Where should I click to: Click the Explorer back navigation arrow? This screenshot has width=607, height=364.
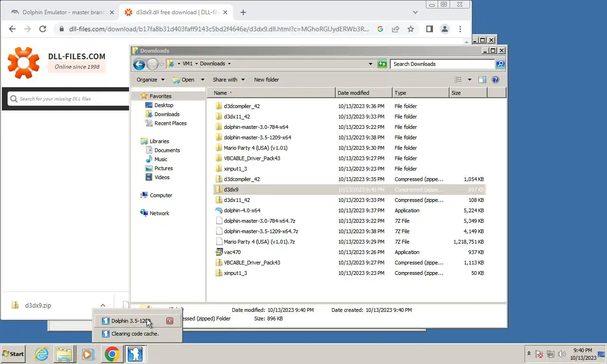pyautogui.click(x=139, y=64)
